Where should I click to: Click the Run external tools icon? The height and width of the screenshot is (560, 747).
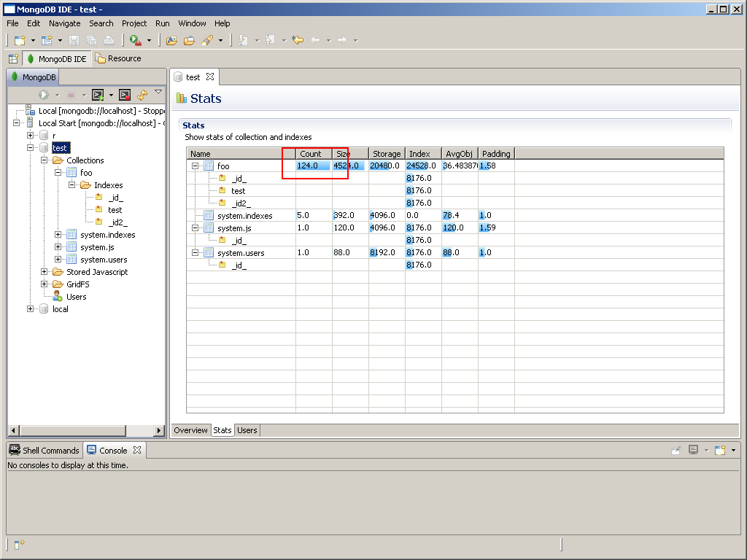[x=136, y=41]
